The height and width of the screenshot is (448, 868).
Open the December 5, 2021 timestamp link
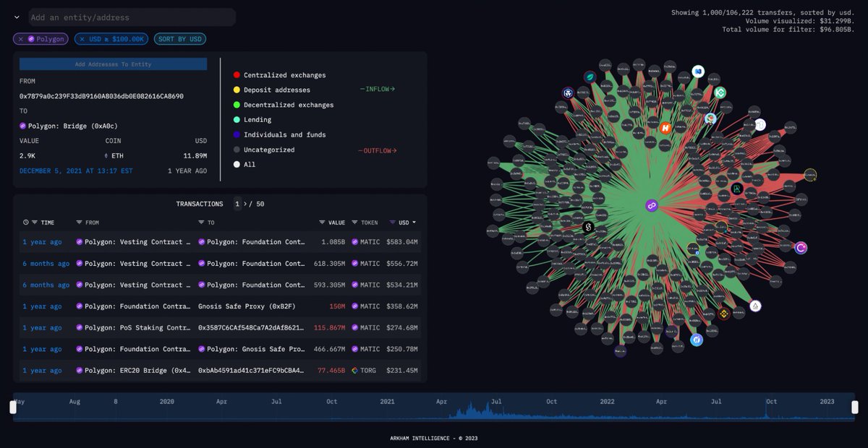[x=76, y=171]
